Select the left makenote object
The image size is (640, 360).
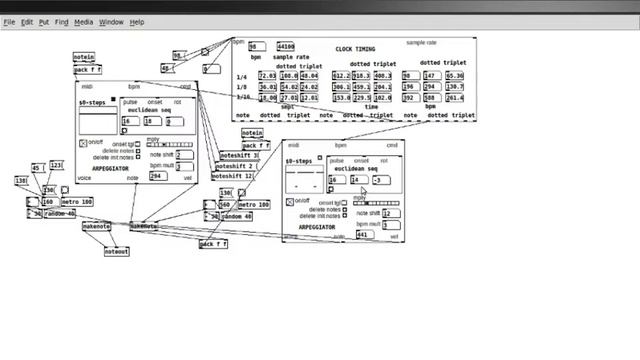[x=96, y=227]
